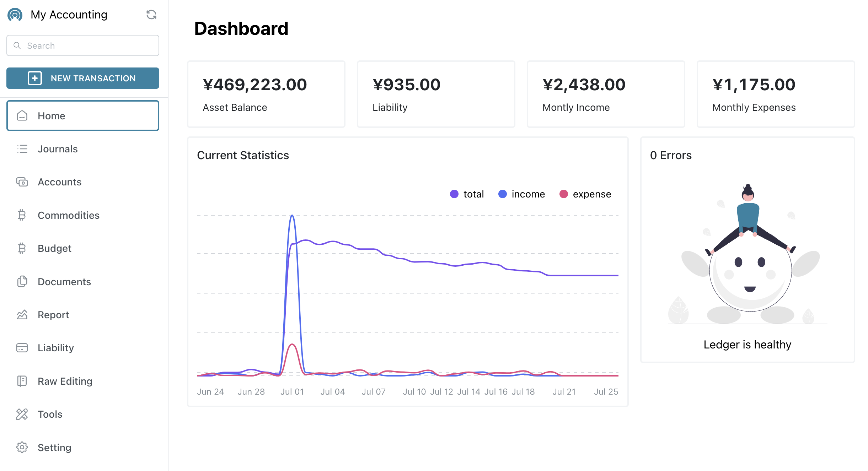This screenshot has width=868, height=471.
Task: Click the Tools icon in sidebar
Action: (22, 414)
